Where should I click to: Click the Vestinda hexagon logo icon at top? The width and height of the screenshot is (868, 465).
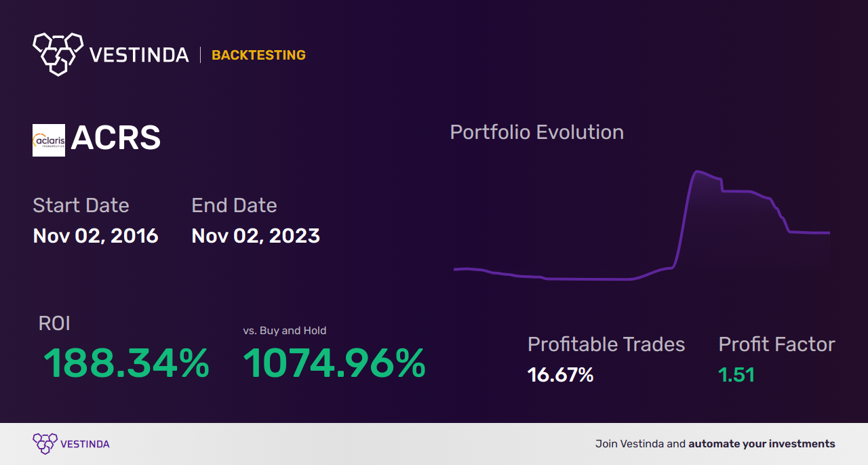(x=58, y=54)
